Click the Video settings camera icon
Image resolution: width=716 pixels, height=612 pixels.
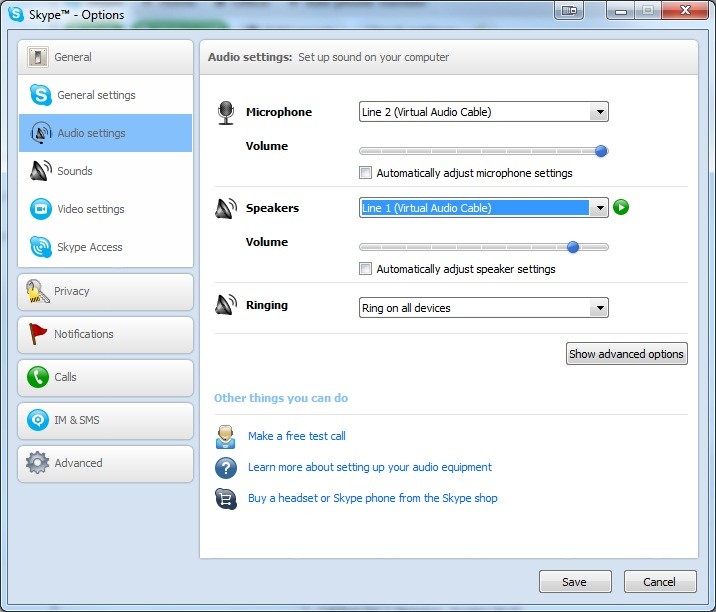coord(41,209)
